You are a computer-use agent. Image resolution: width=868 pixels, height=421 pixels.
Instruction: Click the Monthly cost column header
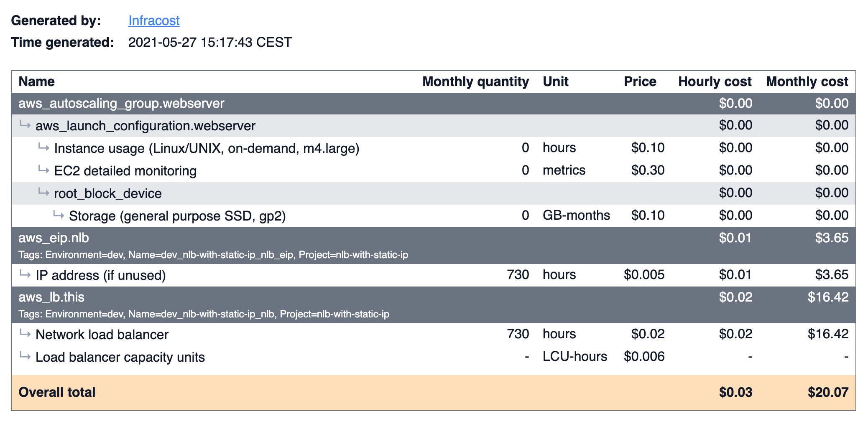[807, 81]
